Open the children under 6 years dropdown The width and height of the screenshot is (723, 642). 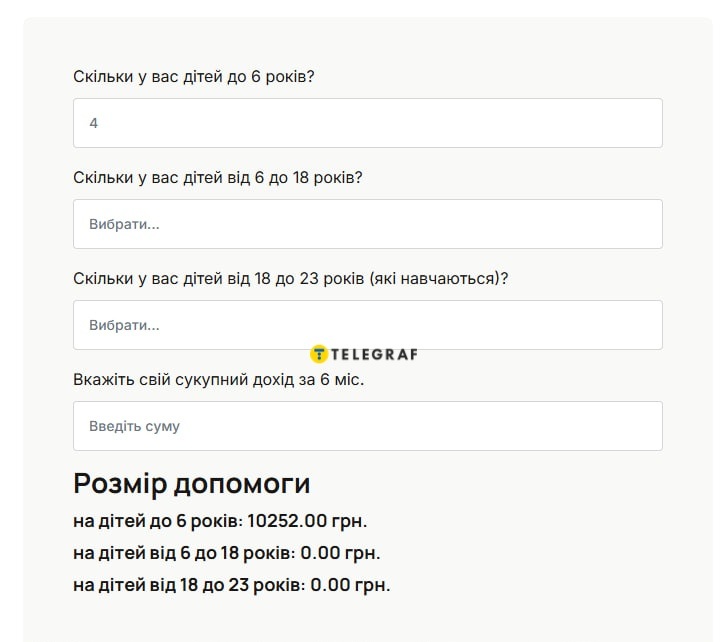point(367,123)
